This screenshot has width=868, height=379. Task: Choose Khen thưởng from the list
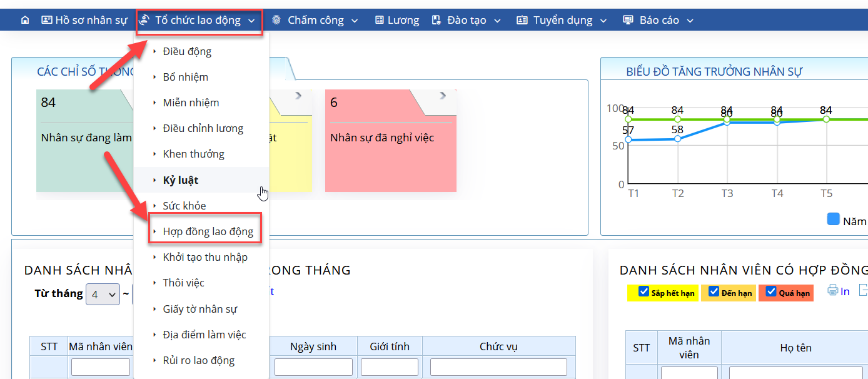[201, 154]
